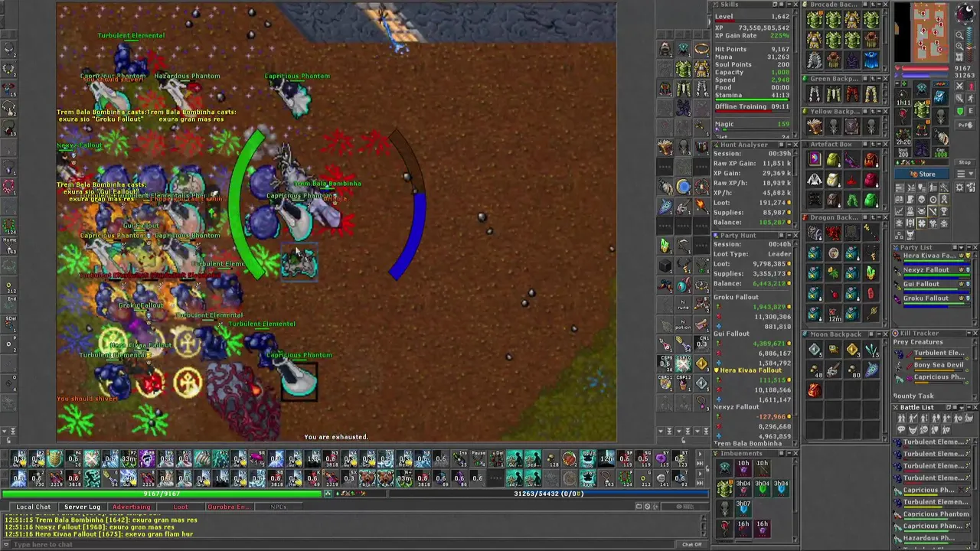Click the Bounty Task label
980x551 pixels.
pyautogui.click(x=913, y=396)
